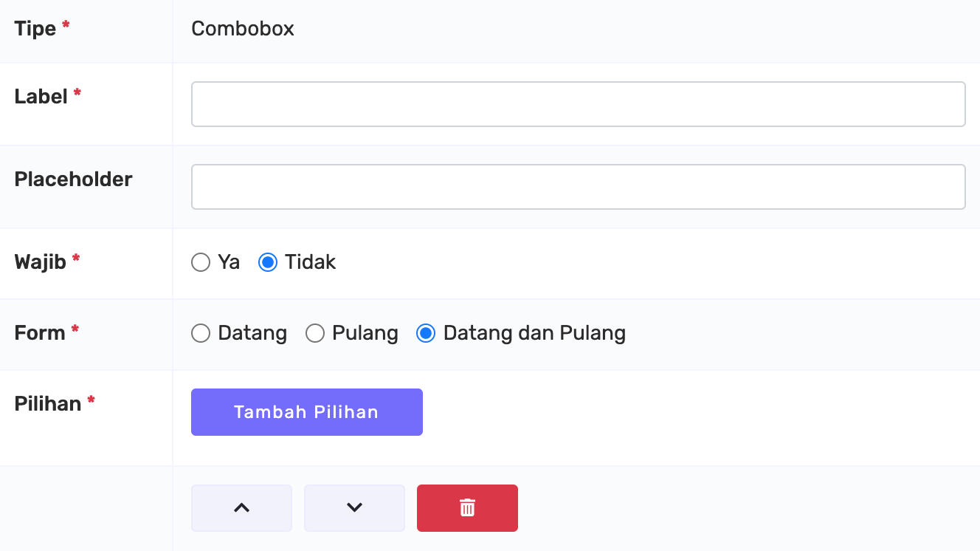Click the Pilihan field label
The width and height of the screenshot is (980, 551).
pos(48,404)
